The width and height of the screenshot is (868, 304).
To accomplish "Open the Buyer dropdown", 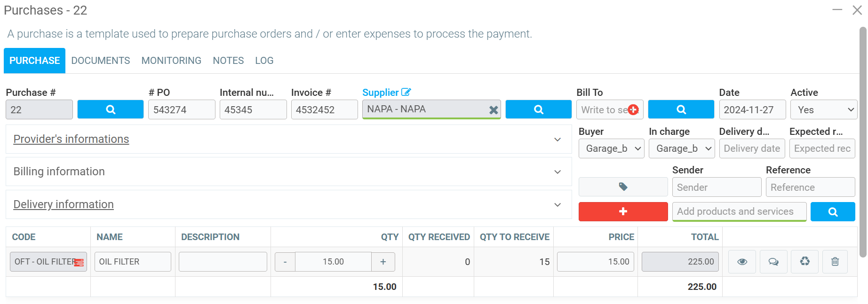I will point(611,148).
